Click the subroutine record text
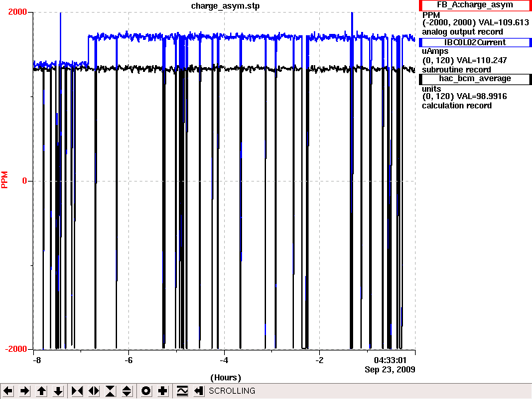Screen dimensions: 532x399 point(456,70)
